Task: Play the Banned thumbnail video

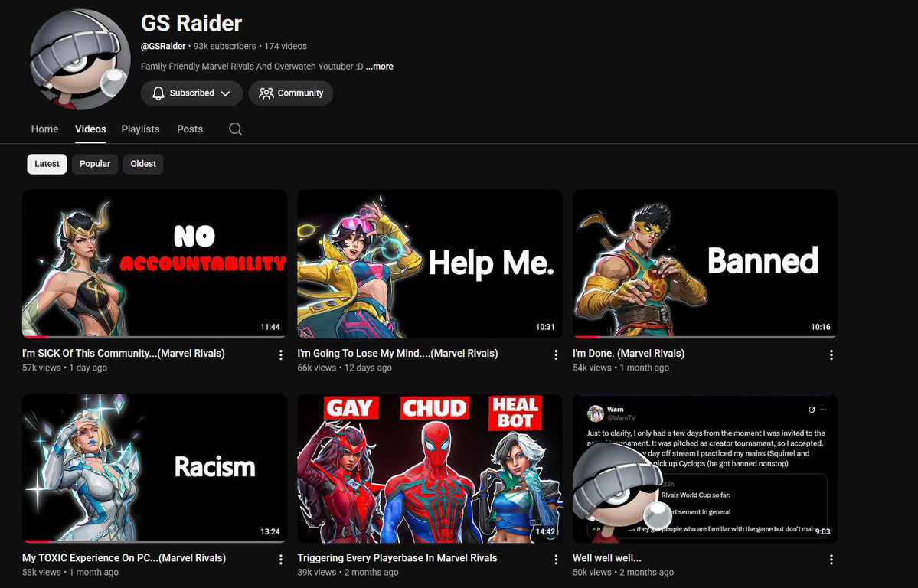Action: point(705,263)
